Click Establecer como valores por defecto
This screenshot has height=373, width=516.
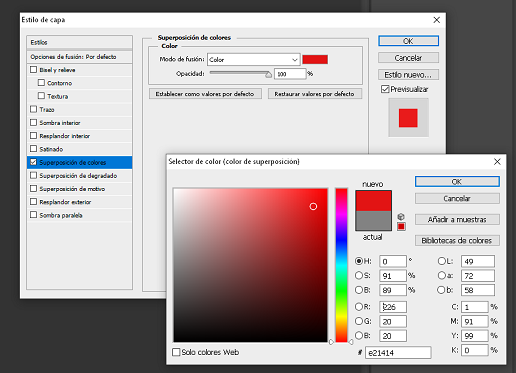pos(205,94)
